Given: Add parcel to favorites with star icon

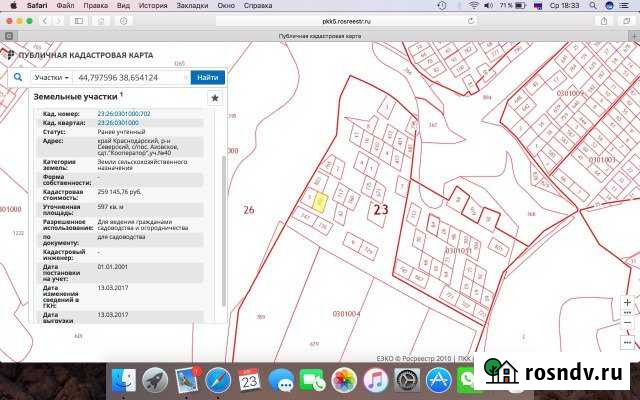Looking at the screenshot, I should pyautogui.click(x=214, y=98).
